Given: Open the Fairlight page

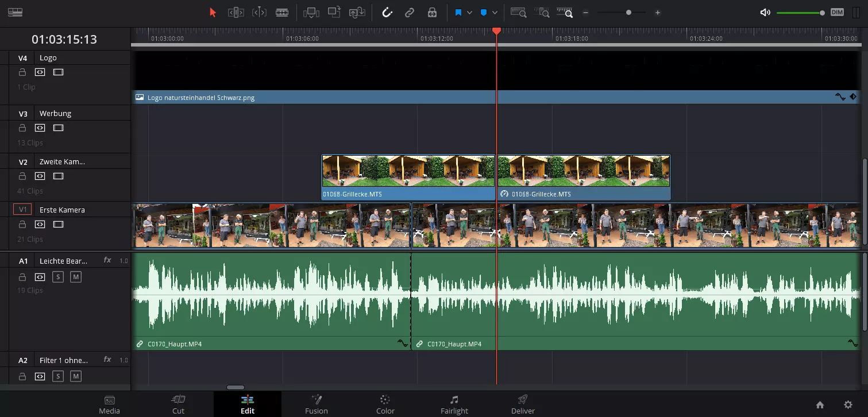Looking at the screenshot, I should [454, 404].
